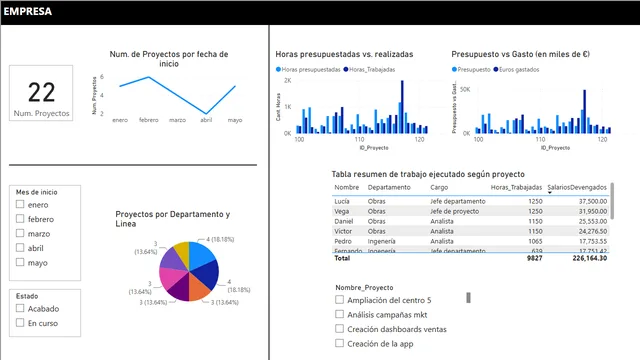Image resolution: width=640 pixels, height=360 pixels.
Task: Click the Departamento column header
Action: [389, 187]
